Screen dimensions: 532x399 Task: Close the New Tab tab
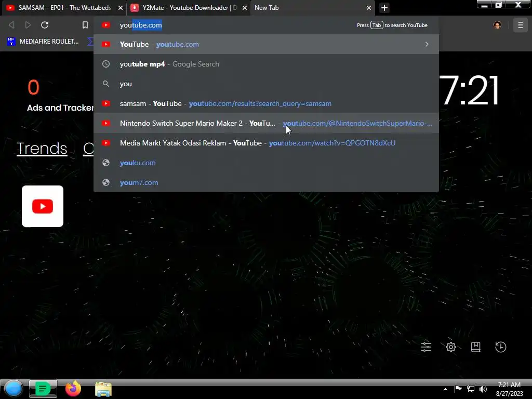tap(369, 8)
